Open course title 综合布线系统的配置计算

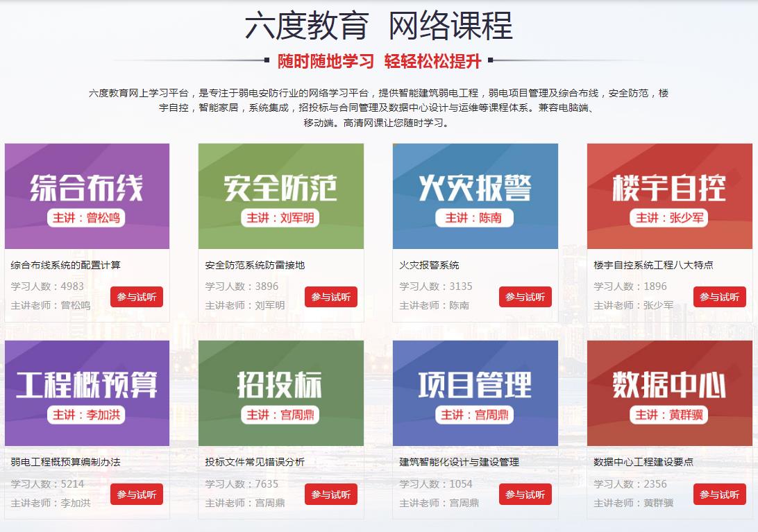(x=66, y=265)
